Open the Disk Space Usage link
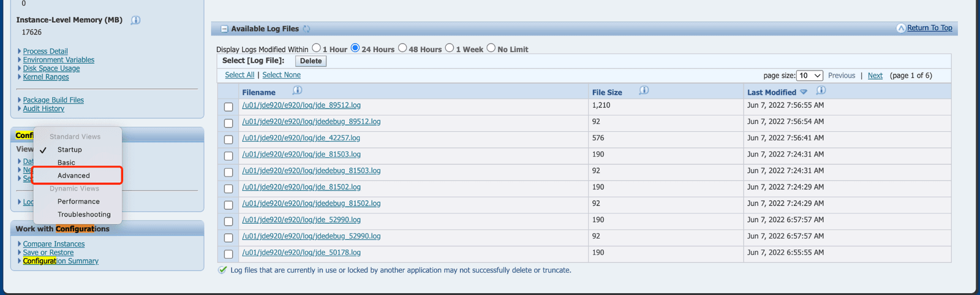 [x=51, y=69]
